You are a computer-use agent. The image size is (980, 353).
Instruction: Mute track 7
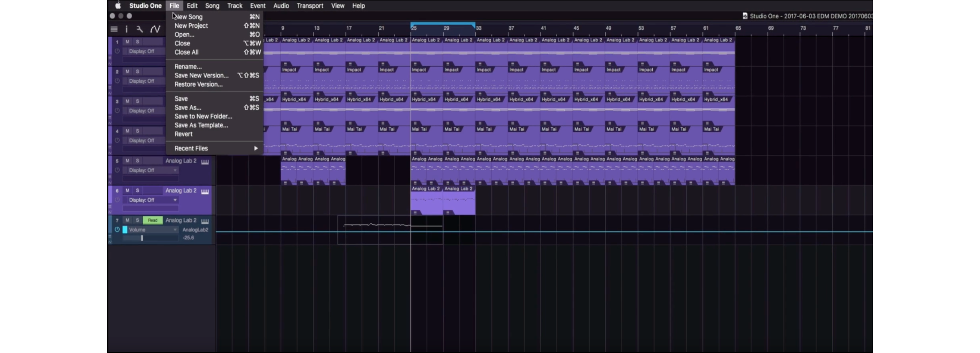tap(127, 220)
